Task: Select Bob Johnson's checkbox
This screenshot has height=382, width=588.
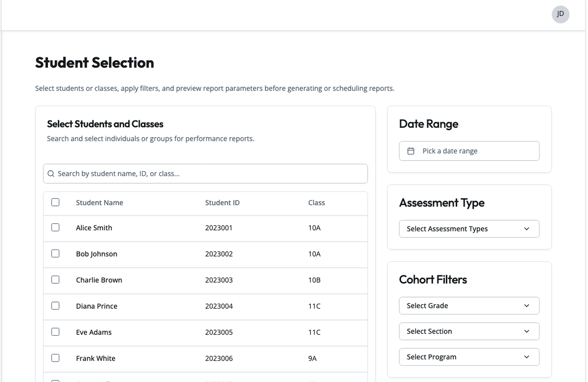Action: coord(55,253)
